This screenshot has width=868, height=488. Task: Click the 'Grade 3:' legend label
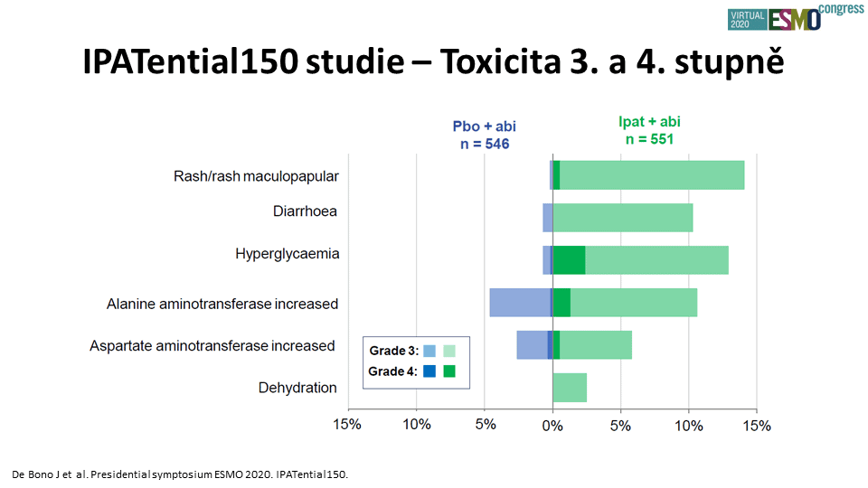(x=393, y=351)
